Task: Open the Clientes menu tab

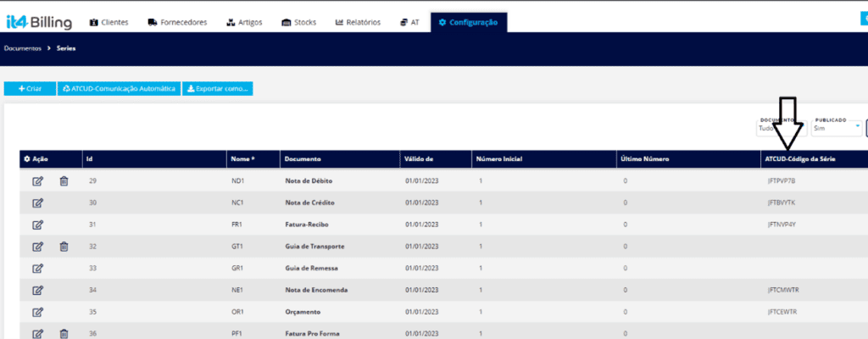Action: click(108, 23)
